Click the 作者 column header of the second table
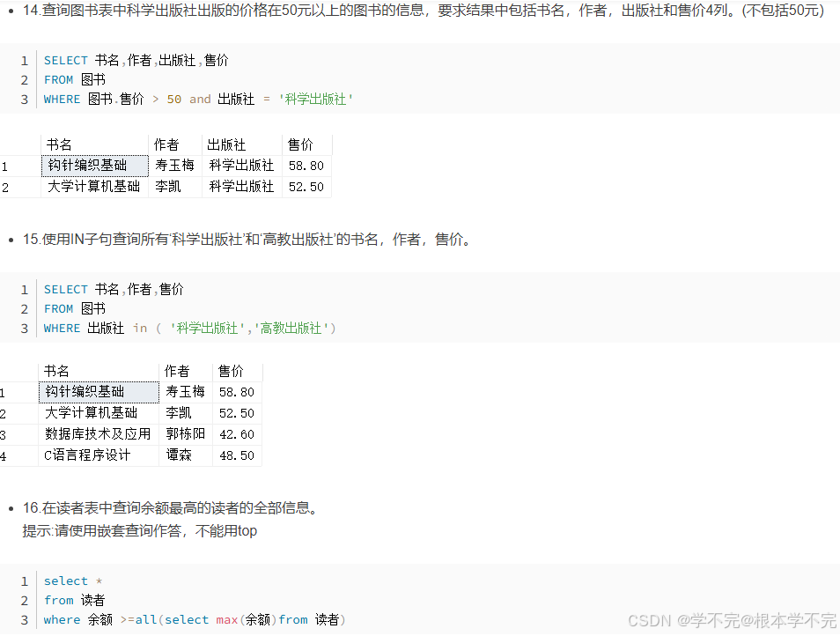This screenshot has width=840, height=636. point(177,370)
